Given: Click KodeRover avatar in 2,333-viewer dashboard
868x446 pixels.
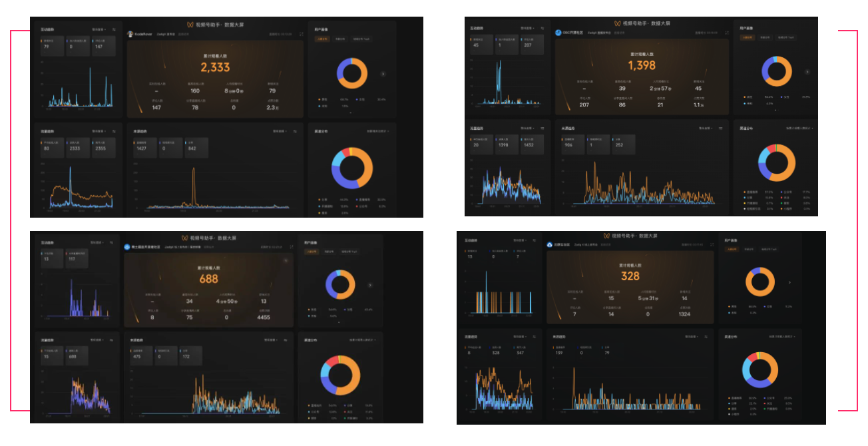Looking at the screenshot, I should pyautogui.click(x=130, y=33).
